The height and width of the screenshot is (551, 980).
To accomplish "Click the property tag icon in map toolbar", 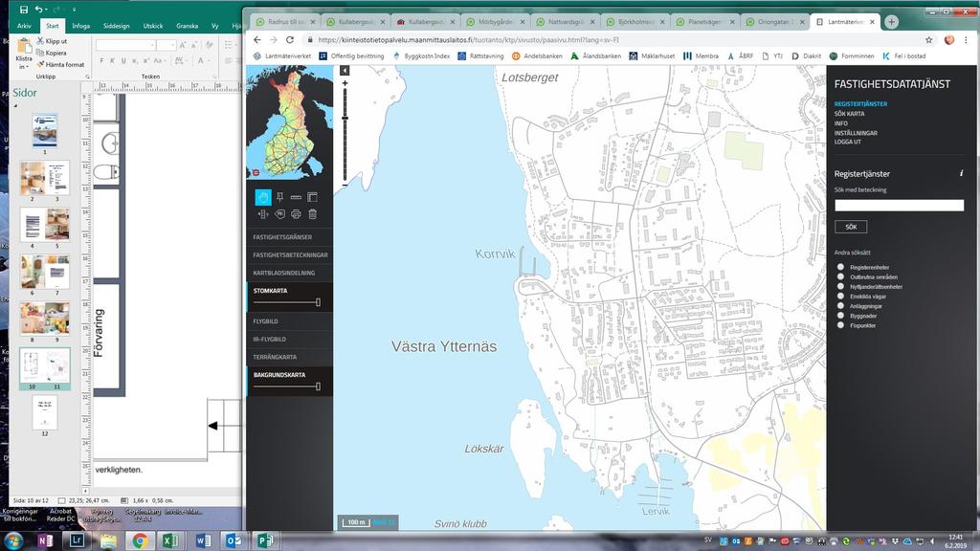I will coord(279,214).
